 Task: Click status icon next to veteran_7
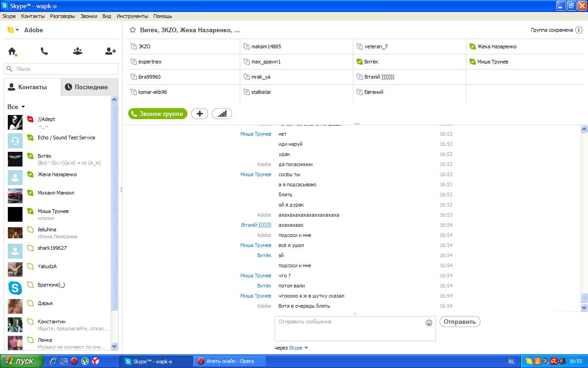360,46
